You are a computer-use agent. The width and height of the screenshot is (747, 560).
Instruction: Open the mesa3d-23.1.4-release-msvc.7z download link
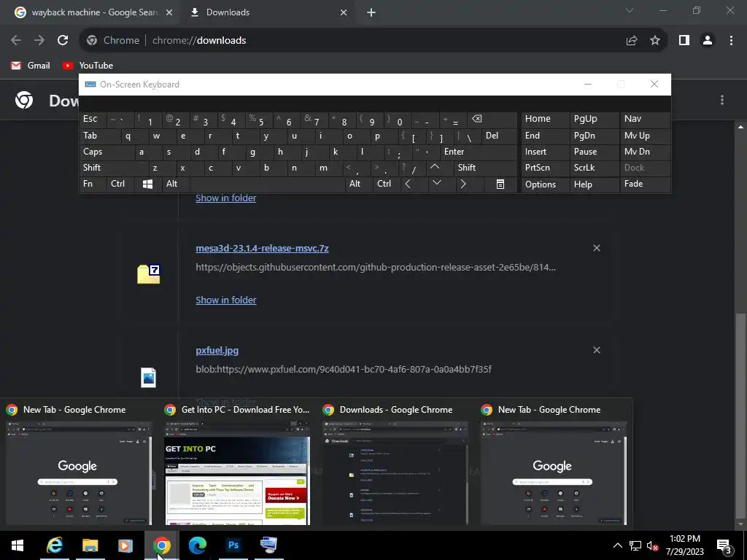coord(262,248)
